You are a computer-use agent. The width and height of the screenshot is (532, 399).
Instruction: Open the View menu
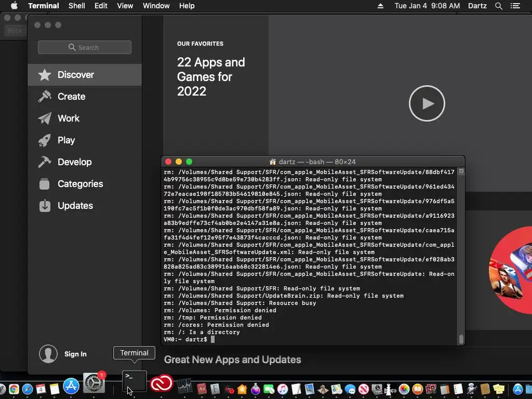click(125, 6)
